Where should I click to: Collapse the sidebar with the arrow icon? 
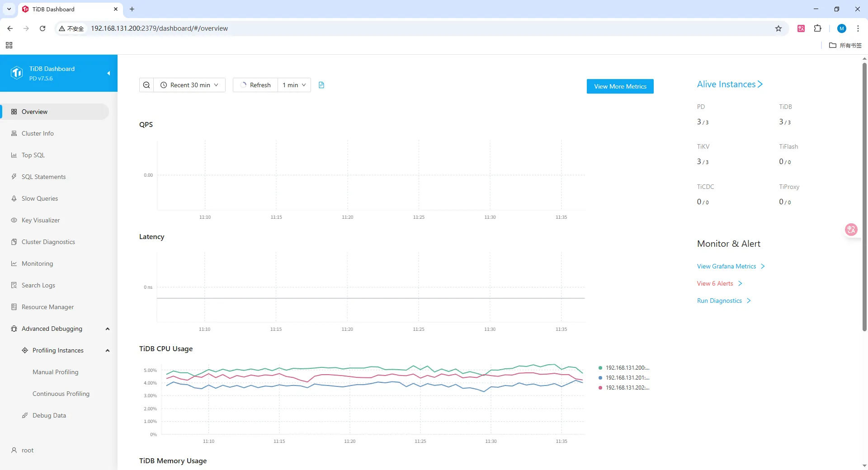click(x=108, y=73)
